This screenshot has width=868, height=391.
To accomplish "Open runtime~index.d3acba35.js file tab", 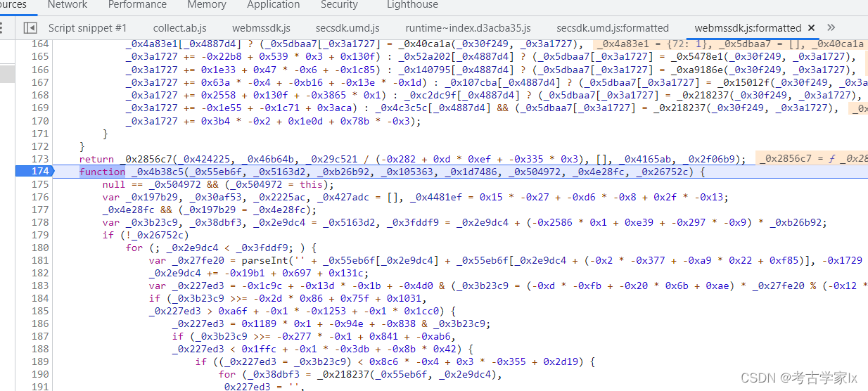I will point(468,28).
